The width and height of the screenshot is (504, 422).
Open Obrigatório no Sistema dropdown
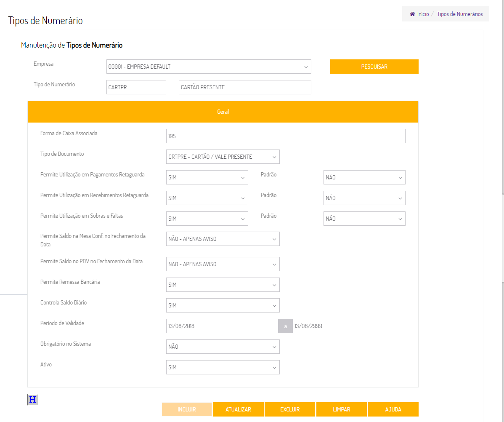(223, 347)
